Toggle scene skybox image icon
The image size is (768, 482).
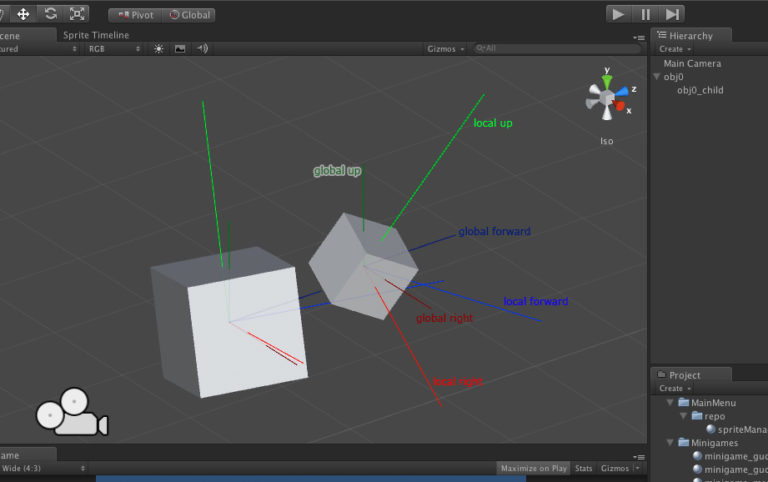point(180,49)
